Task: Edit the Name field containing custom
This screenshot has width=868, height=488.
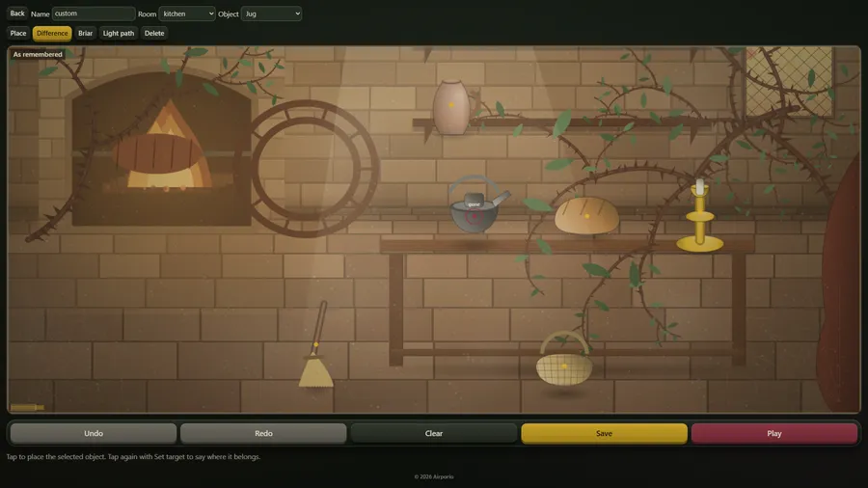Action: (94, 14)
